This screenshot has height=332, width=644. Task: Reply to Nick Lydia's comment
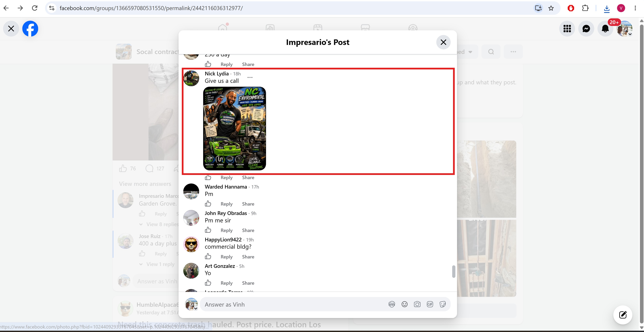(227, 177)
